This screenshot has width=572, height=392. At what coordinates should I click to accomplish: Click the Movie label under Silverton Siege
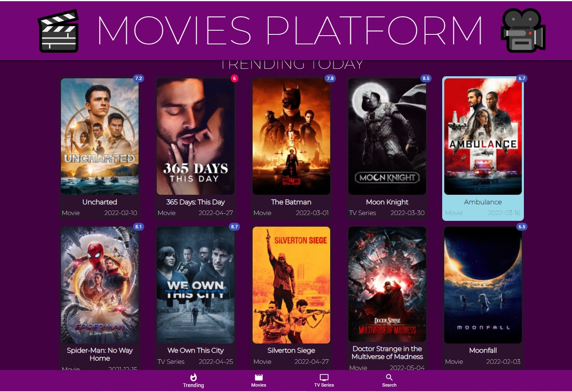(x=262, y=362)
